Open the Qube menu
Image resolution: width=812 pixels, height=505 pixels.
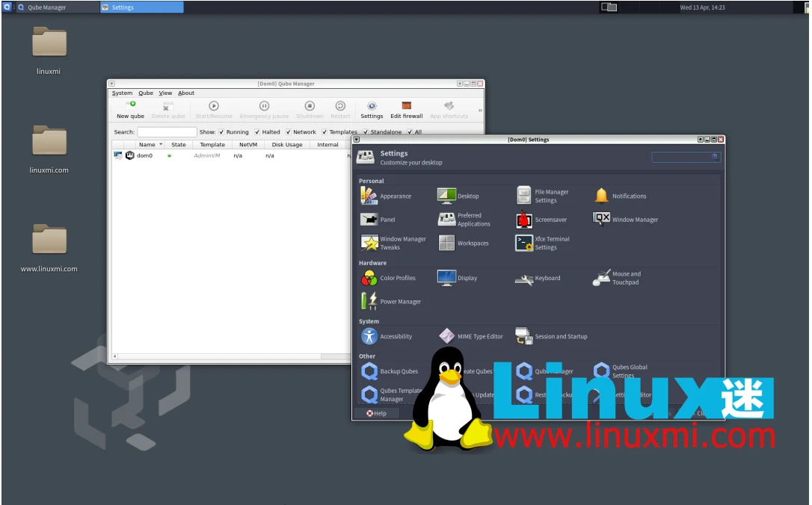click(146, 93)
